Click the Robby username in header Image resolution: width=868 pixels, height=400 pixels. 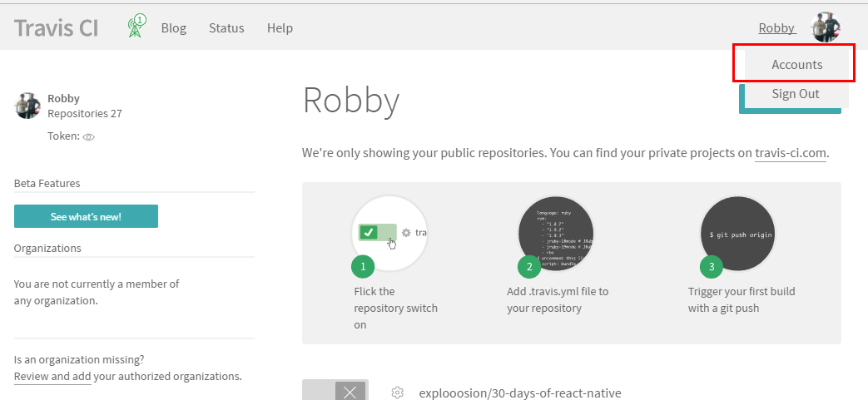(776, 27)
